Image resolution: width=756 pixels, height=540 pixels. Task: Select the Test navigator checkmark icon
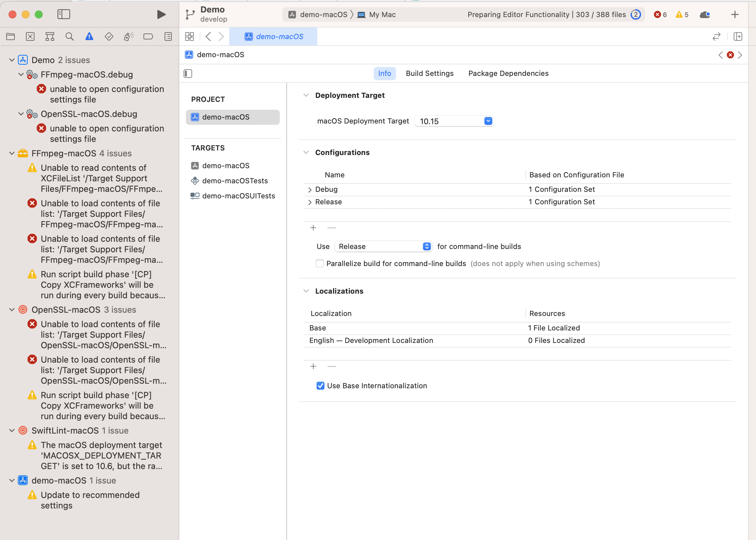[109, 36]
